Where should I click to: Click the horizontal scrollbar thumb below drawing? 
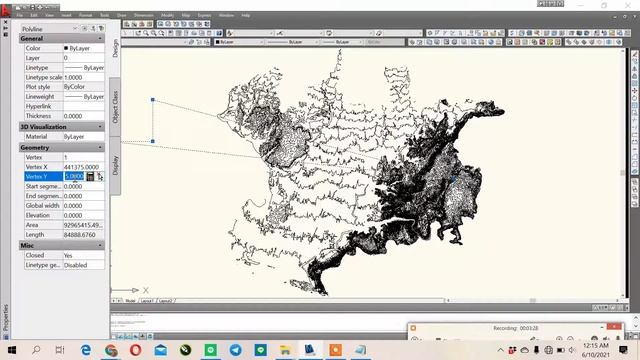(x=533, y=300)
